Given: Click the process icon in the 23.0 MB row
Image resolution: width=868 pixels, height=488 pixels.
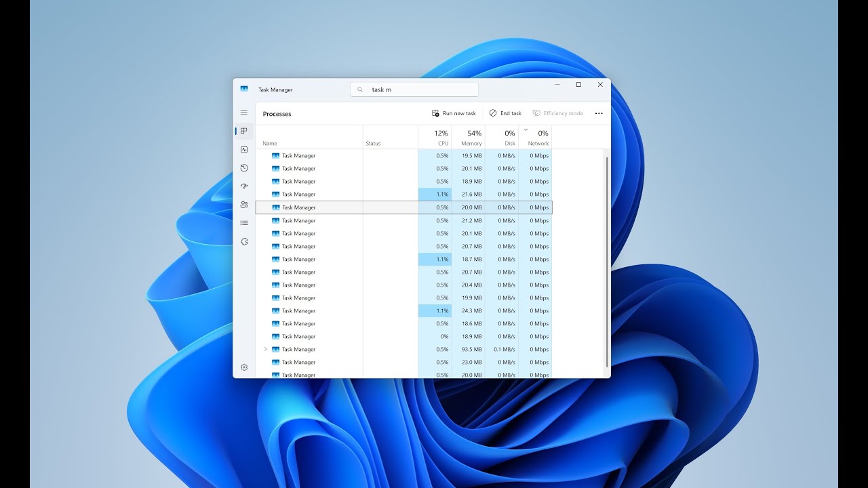Looking at the screenshot, I should [x=275, y=362].
